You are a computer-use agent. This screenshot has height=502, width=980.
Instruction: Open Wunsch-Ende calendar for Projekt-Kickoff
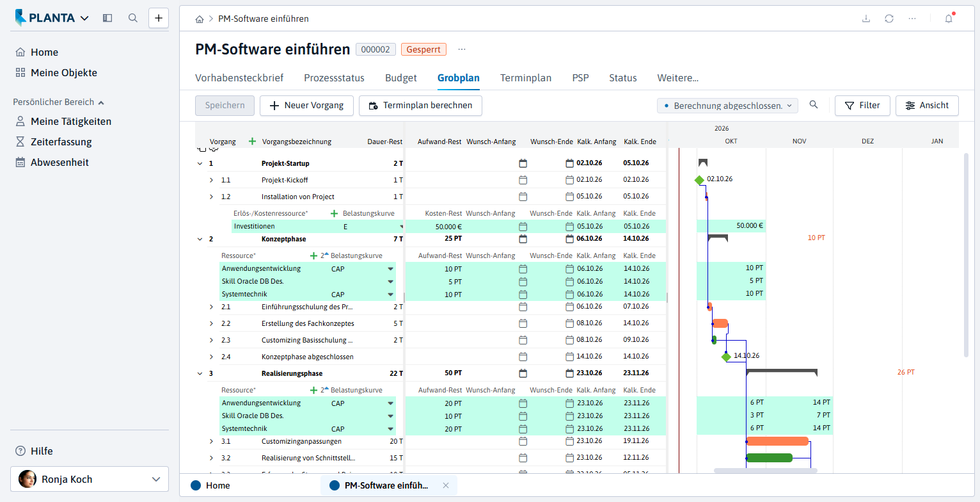570,180
